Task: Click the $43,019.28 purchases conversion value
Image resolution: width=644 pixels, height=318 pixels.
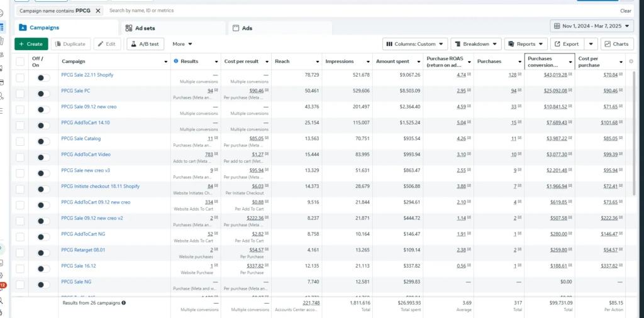Action: click(x=555, y=75)
